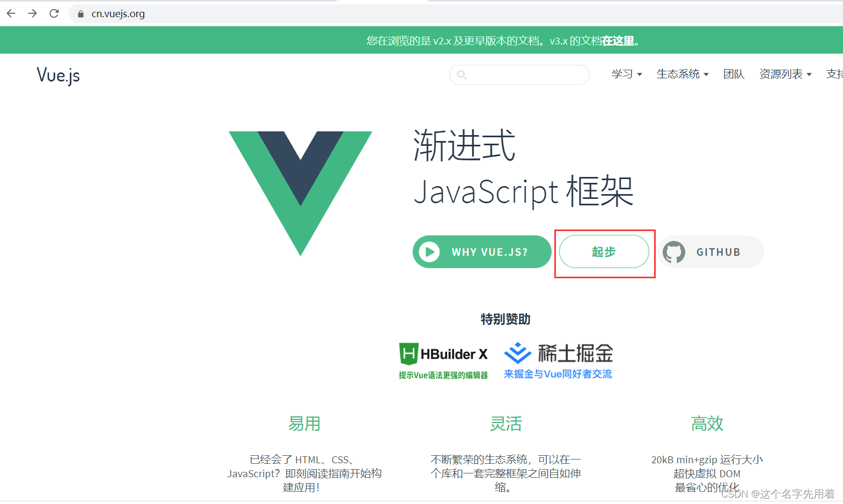
Task: Open the 团队 menu item
Action: 734,74
